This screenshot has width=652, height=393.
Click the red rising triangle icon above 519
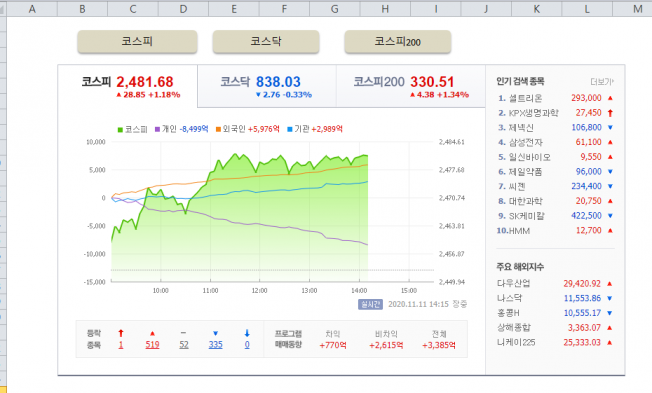tap(152, 334)
